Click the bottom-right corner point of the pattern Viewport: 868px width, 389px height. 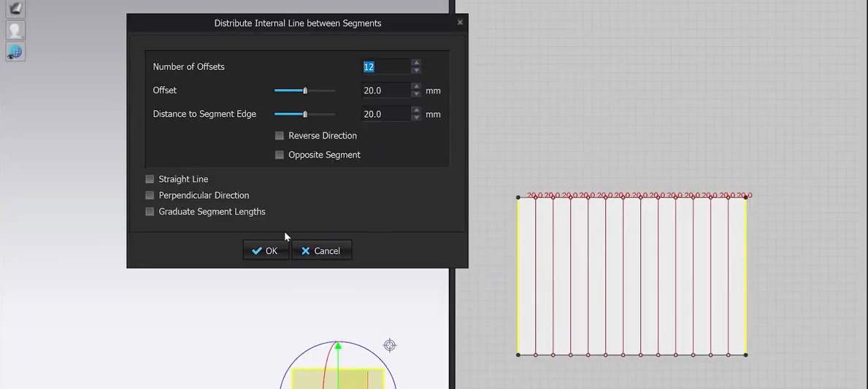point(745,355)
